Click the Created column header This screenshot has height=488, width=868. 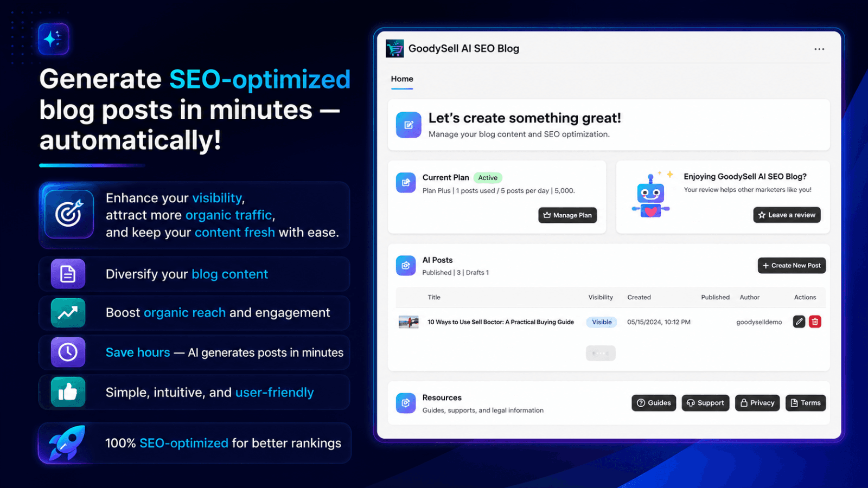tap(639, 297)
